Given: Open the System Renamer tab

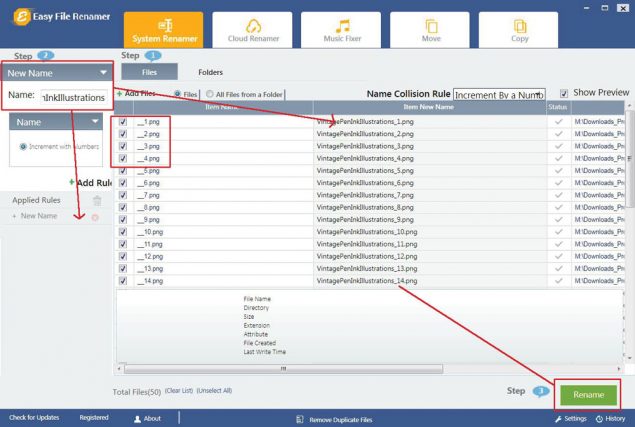Looking at the screenshot, I should [x=164, y=30].
